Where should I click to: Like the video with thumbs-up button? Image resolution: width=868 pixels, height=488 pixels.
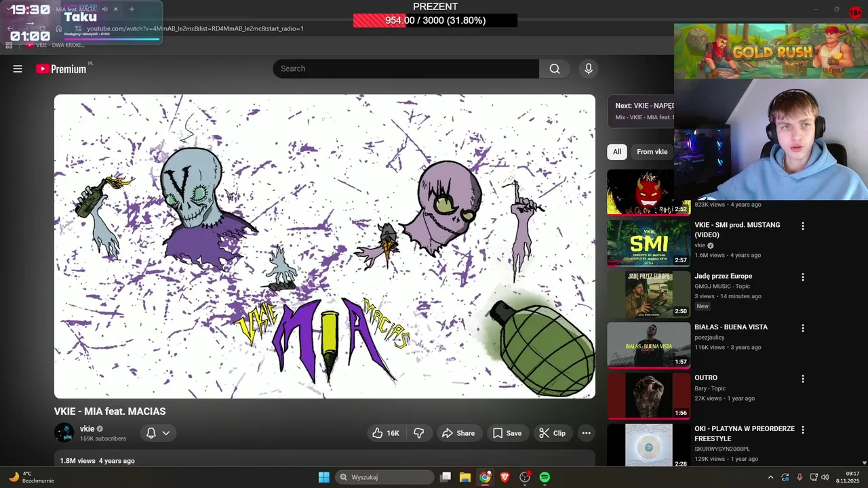click(x=385, y=433)
